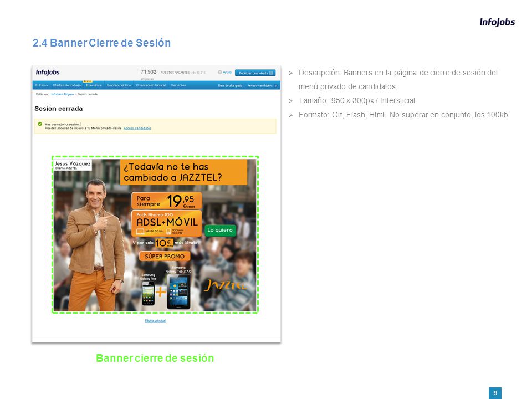Screen dimensions: 532x399
Task: Follow the Acceso candidatos link in the yellow notice
Action: coord(137,128)
